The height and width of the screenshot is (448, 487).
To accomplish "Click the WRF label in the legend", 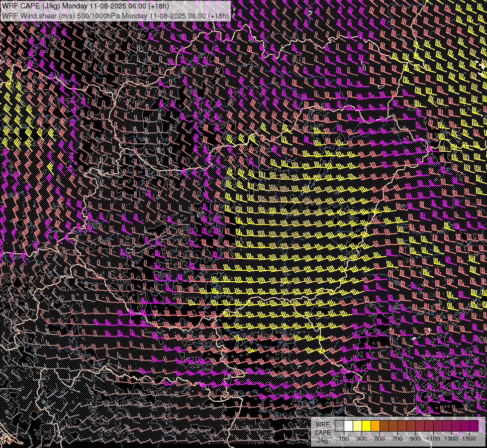I will 322,425.
